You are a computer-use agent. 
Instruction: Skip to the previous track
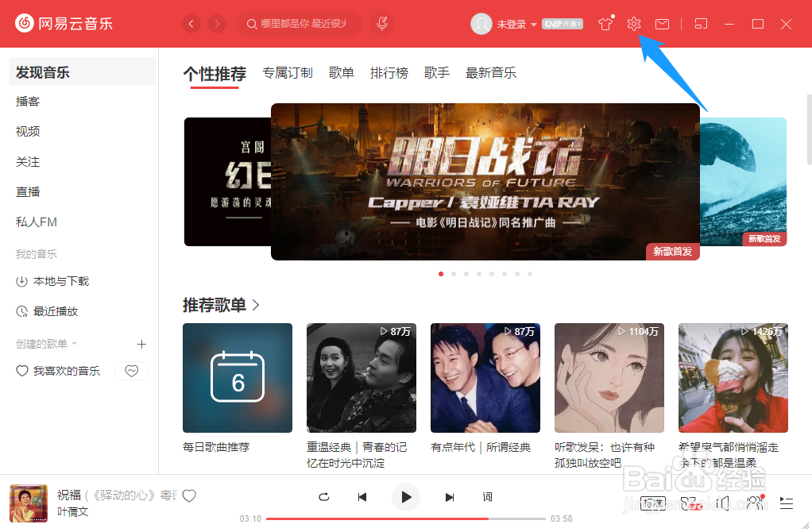pyautogui.click(x=362, y=497)
